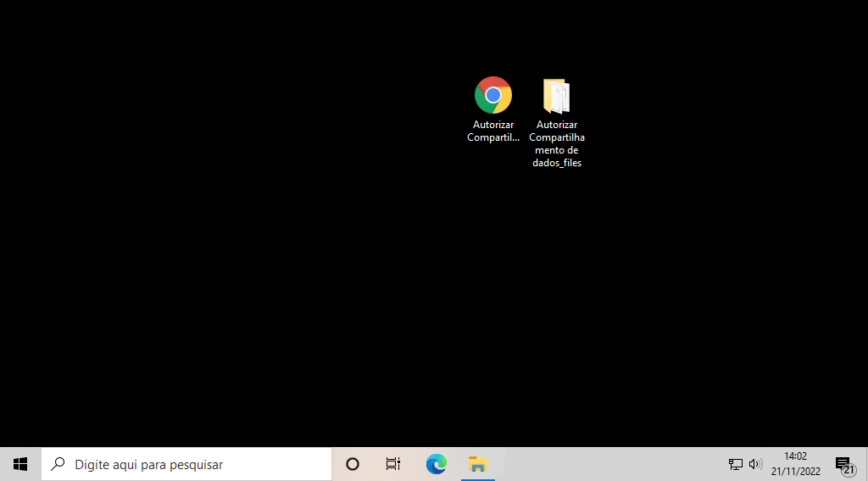The image size is (868, 481).
Task: Open Task View in the taskbar
Action: 393,464
